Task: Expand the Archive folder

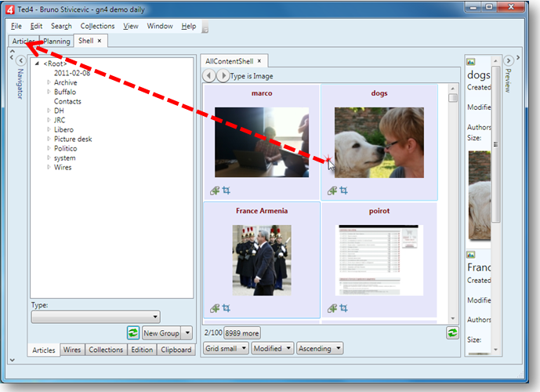Action: click(x=49, y=82)
